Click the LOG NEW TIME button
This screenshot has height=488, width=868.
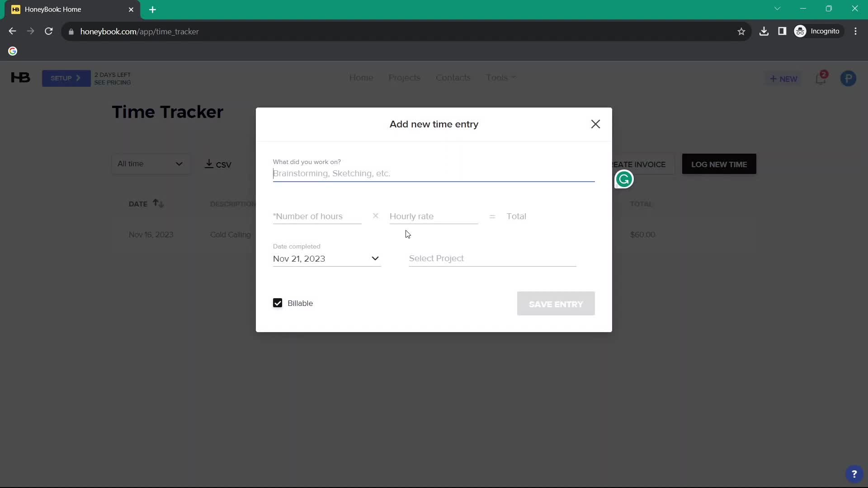719,164
